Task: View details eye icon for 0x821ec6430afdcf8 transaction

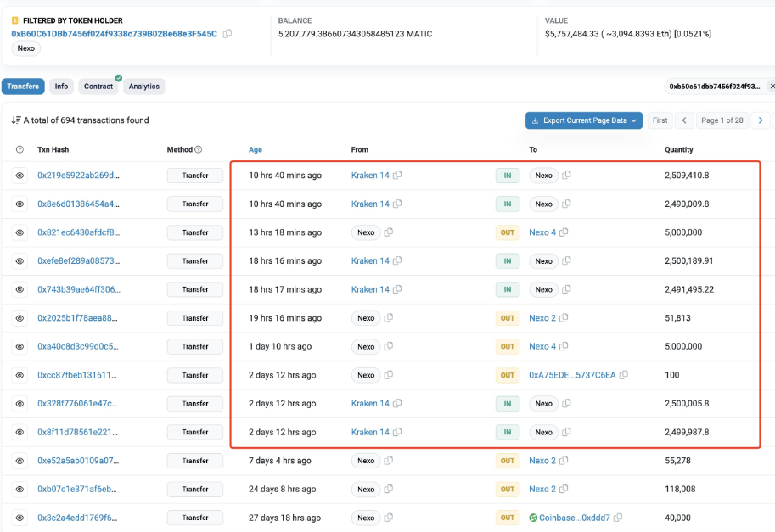Action: 20,232
